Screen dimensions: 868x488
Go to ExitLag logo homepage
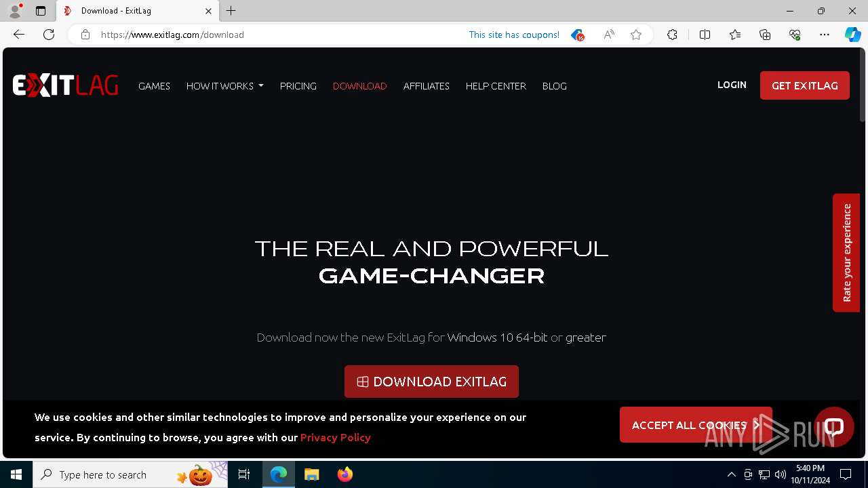tap(65, 85)
